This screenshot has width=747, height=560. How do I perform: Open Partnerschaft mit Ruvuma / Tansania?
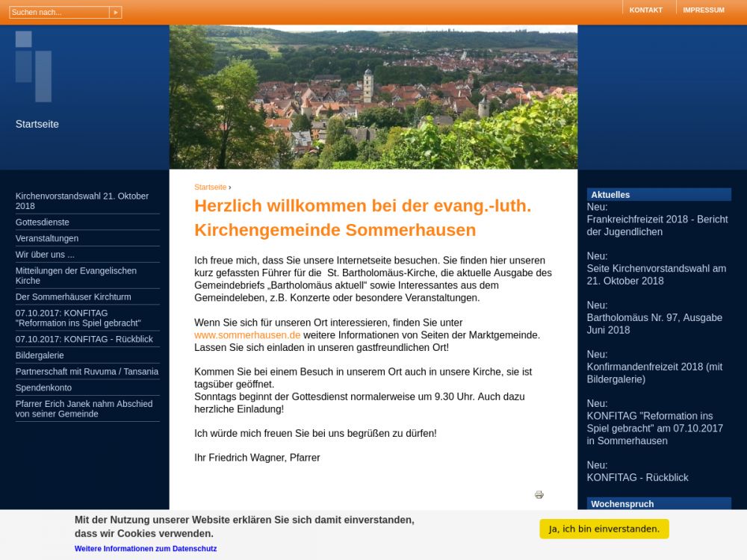coord(87,372)
